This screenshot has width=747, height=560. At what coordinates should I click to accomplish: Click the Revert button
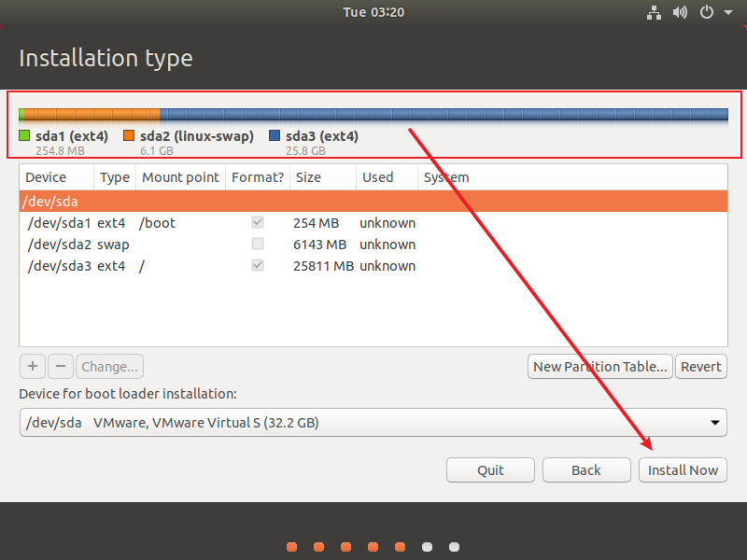[x=701, y=366]
